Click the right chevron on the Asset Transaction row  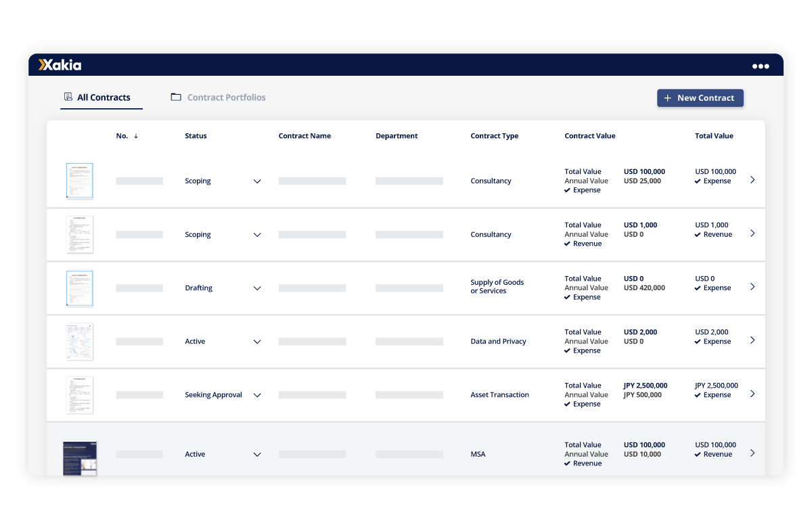752,392
